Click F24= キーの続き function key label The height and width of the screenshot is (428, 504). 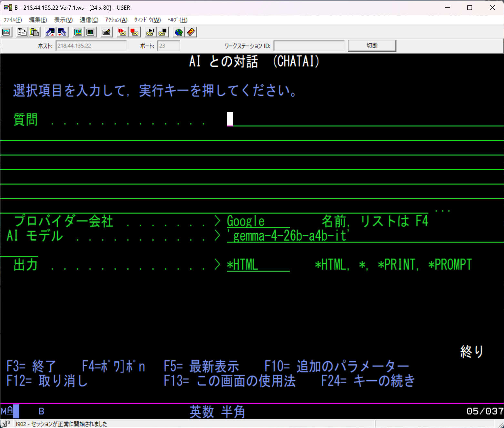point(368,381)
